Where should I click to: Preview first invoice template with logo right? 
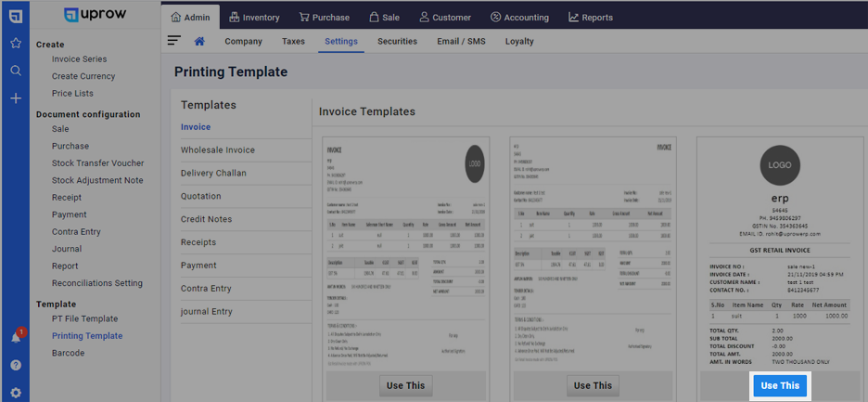(406, 254)
